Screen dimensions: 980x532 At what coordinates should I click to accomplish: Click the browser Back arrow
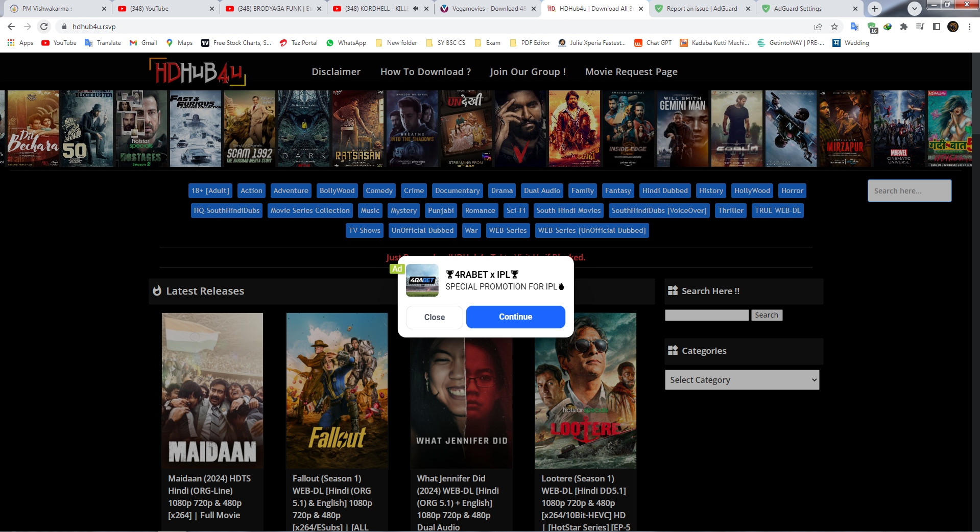click(11, 27)
